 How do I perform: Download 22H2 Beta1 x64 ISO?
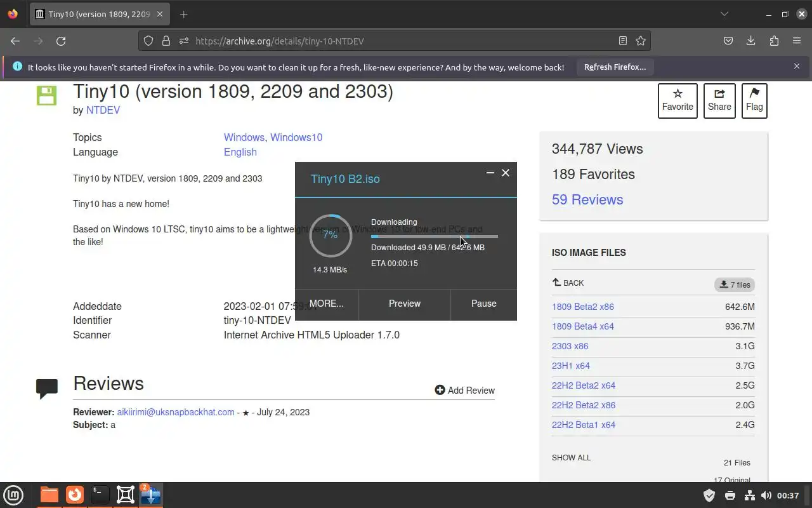click(x=584, y=425)
